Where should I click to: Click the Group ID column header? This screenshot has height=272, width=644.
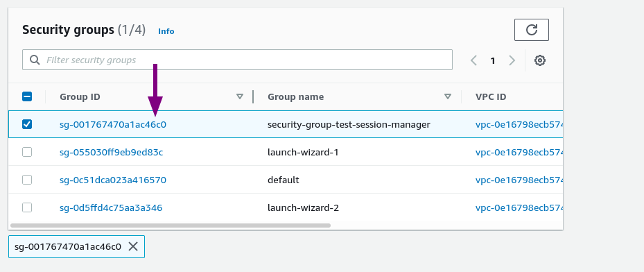tap(80, 96)
